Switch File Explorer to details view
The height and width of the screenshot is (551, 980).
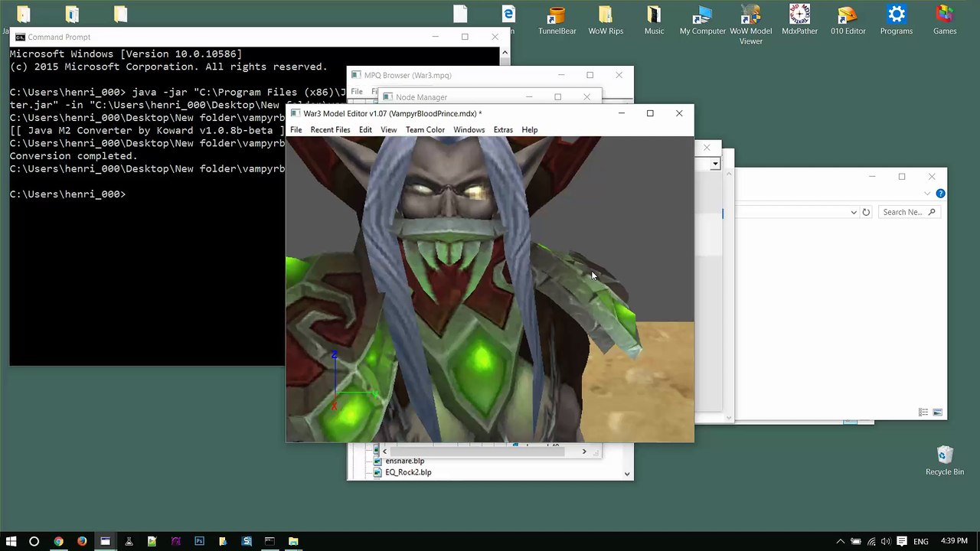[x=923, y=412]
